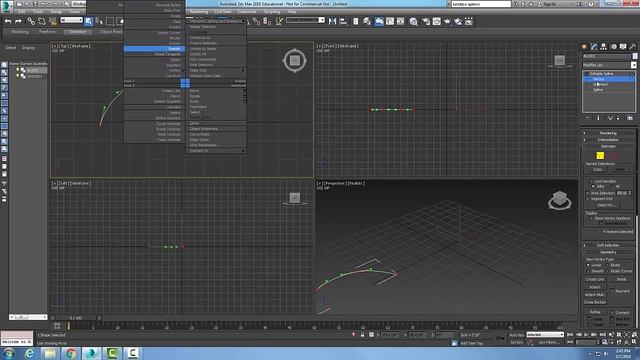This screenshot has height=360, width=640.
Task: Toggle the Reorient checkbox
Action: point(612,291)
